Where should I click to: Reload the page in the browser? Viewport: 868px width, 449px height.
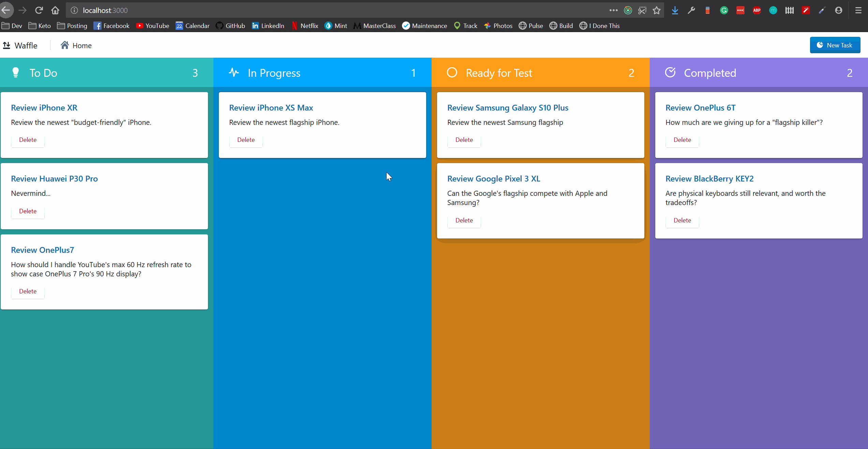coord(39,11)
